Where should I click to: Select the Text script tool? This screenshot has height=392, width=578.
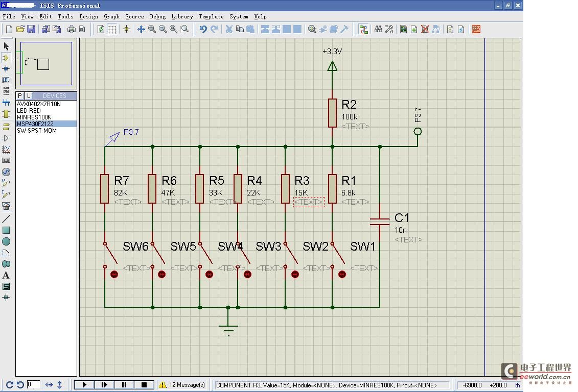pos(6,91)
